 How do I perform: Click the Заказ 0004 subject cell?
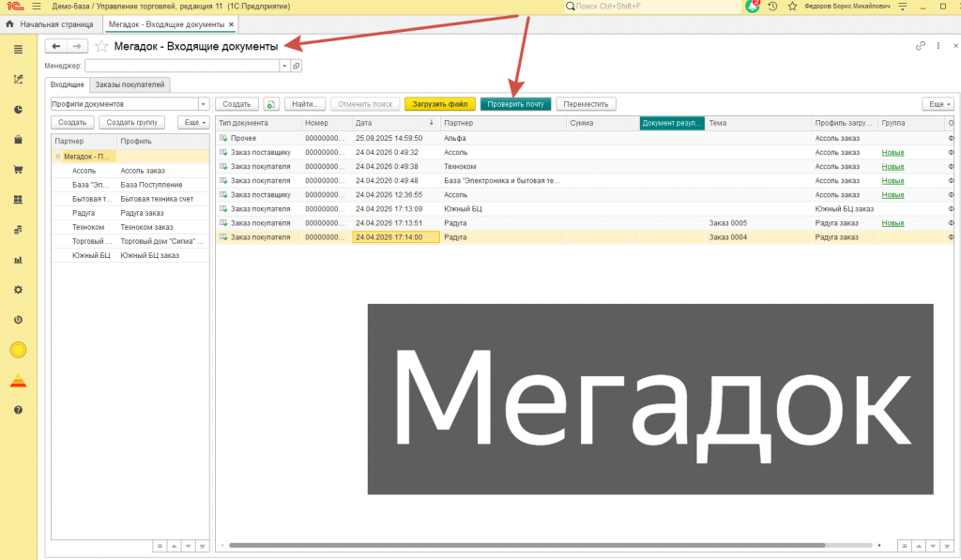[758, 237]
